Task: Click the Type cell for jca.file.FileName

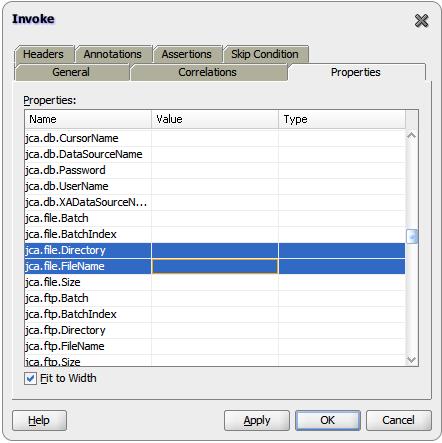Action: (342, 266)
